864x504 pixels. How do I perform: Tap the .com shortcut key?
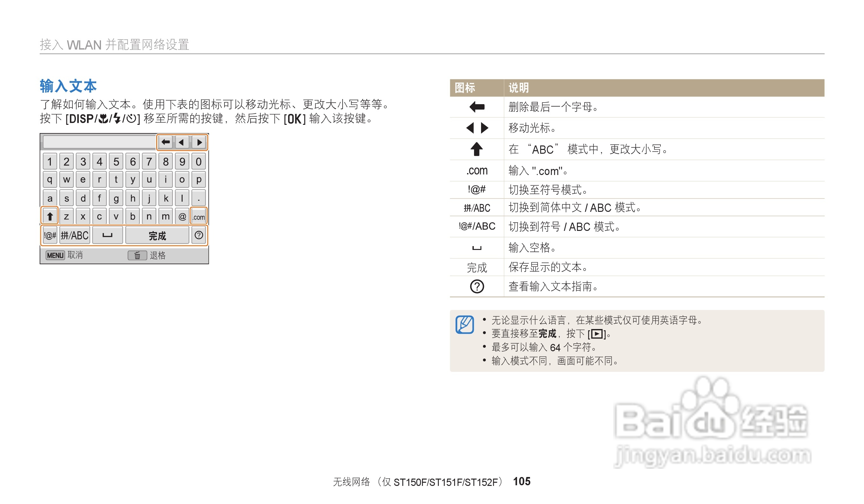point(199,217)
